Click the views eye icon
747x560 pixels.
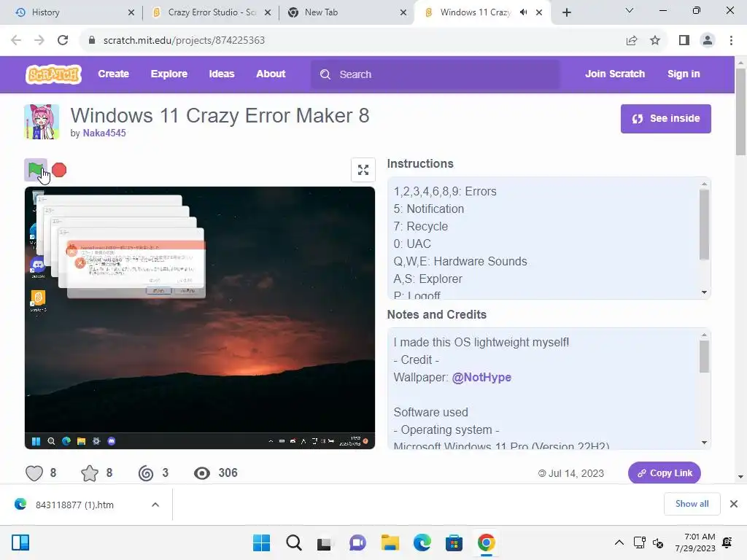point(202,472)
